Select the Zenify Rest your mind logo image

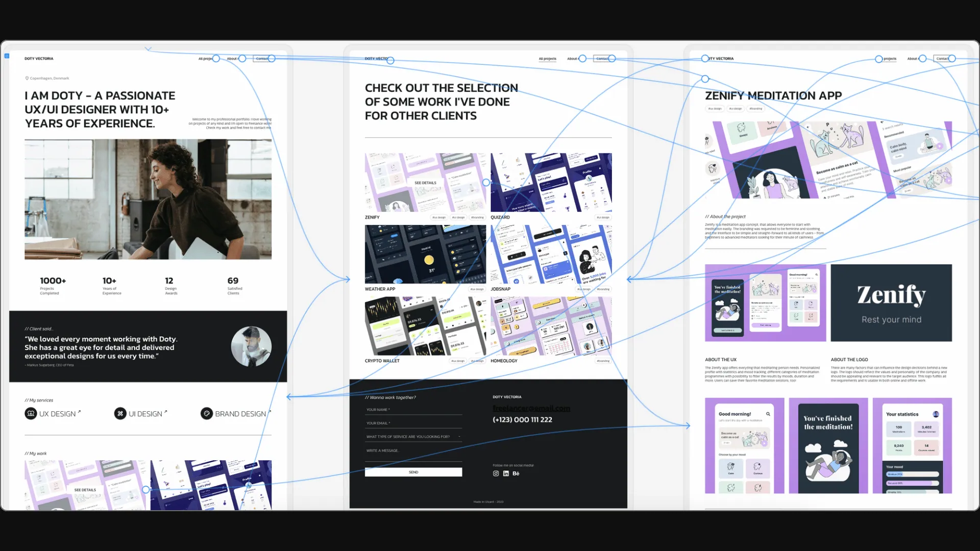[x=891, y=303]
